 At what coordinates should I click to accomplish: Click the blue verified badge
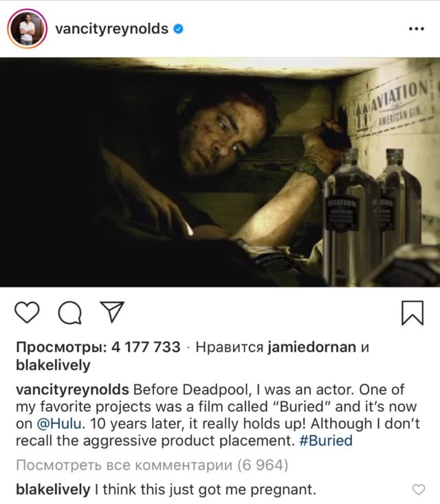(178, 29)
